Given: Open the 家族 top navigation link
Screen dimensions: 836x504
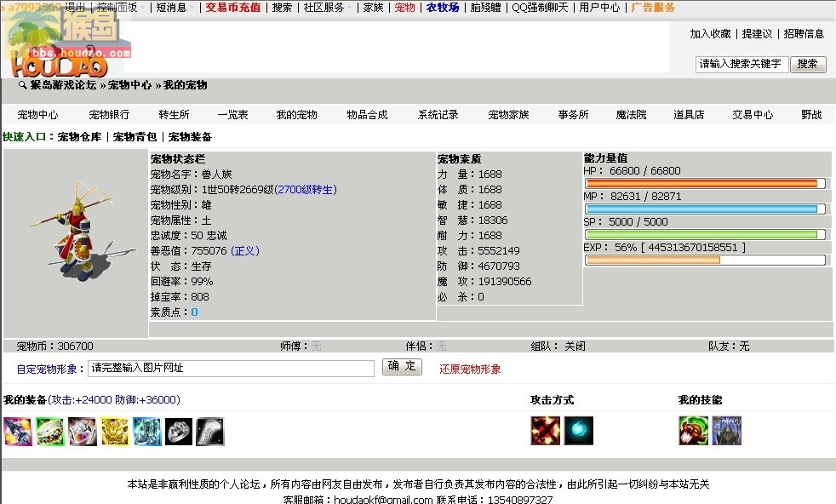Looking at the screenshot, I should tap(373, 8).
